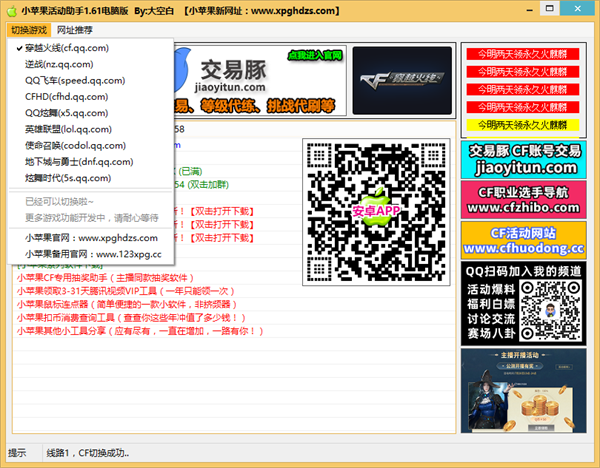
Task: Open the 切换游戏 menu
Action: [x=29, y=30]
